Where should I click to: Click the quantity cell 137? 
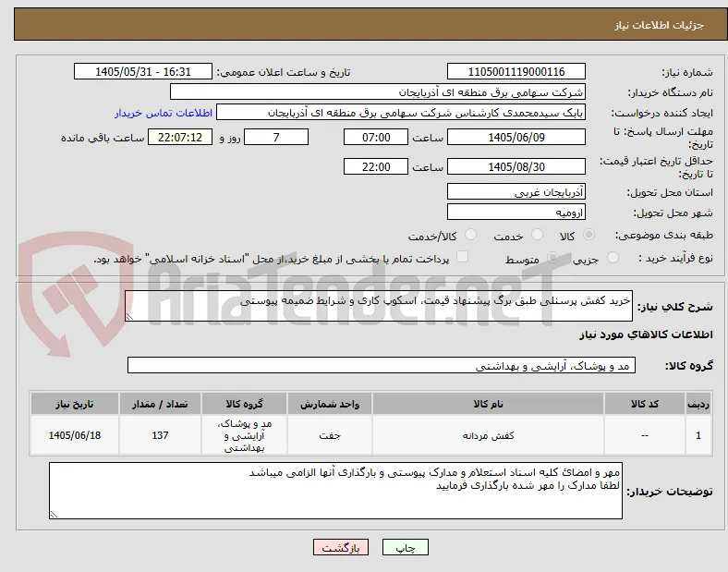tap(160, 435)
